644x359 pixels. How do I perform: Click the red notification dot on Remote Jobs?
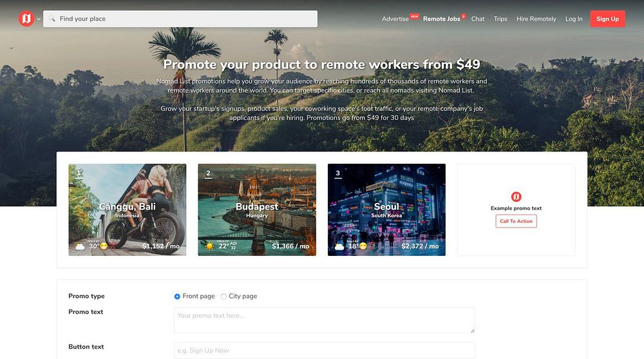click(463, 17)
